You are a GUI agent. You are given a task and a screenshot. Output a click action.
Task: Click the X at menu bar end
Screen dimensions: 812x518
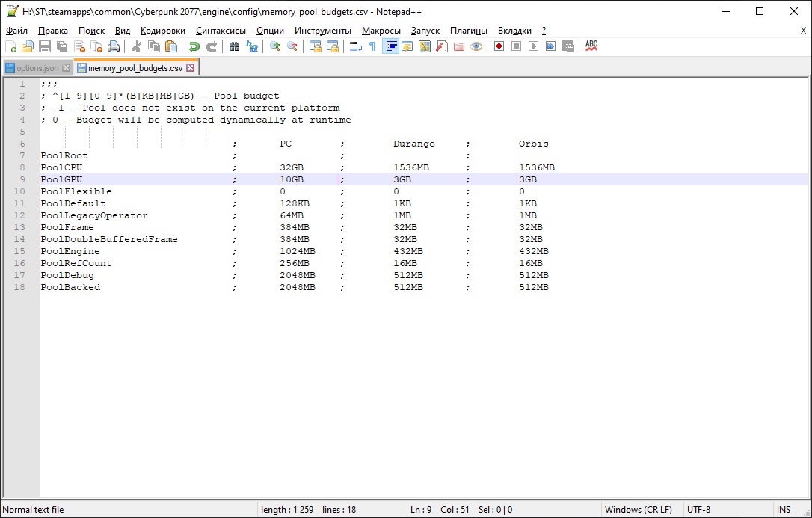click(x=803, y=31)
